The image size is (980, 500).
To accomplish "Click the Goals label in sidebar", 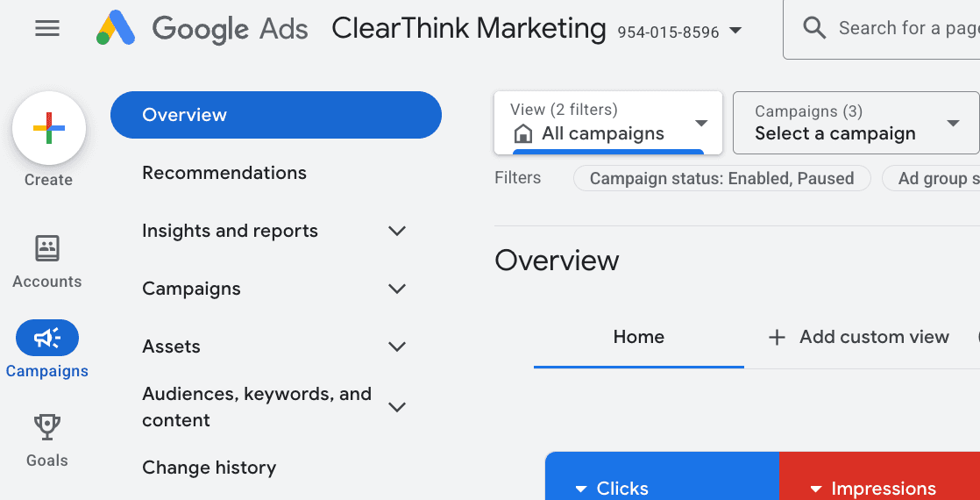I will [46, 461].
